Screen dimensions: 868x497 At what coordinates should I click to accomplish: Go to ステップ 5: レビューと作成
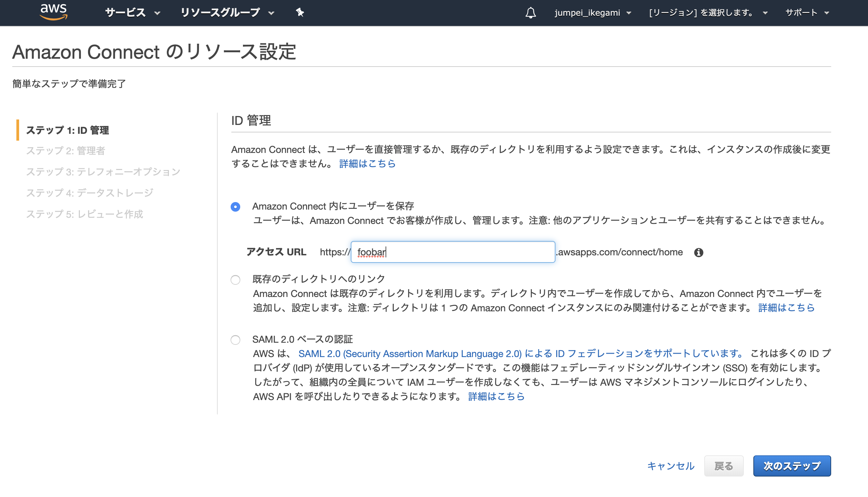[x=85, y=214]
